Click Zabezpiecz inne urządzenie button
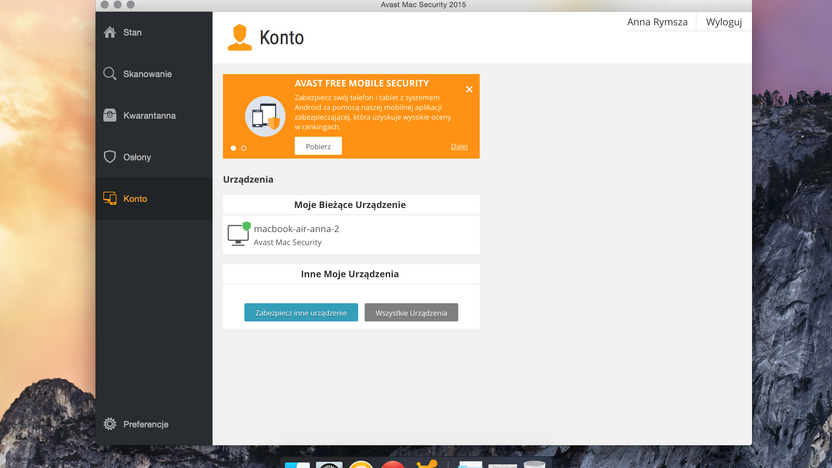832x468 pixels. [x=301, y=313]
